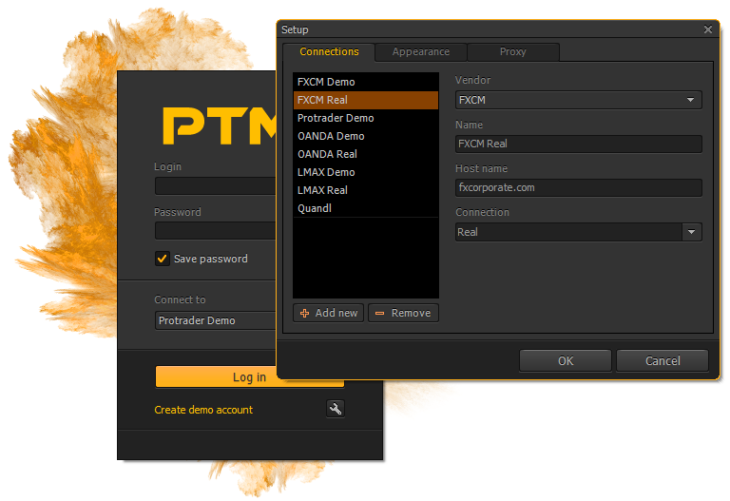The width and height of the screenshot is (730, 501).
Task: Select FXCM Real in connections list
Action: point(365,100)
